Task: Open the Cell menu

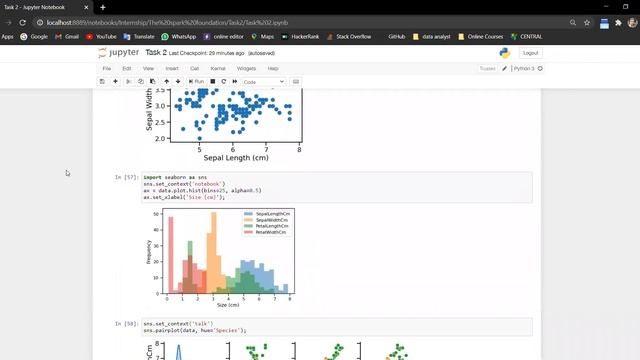Action: point(195,69)
